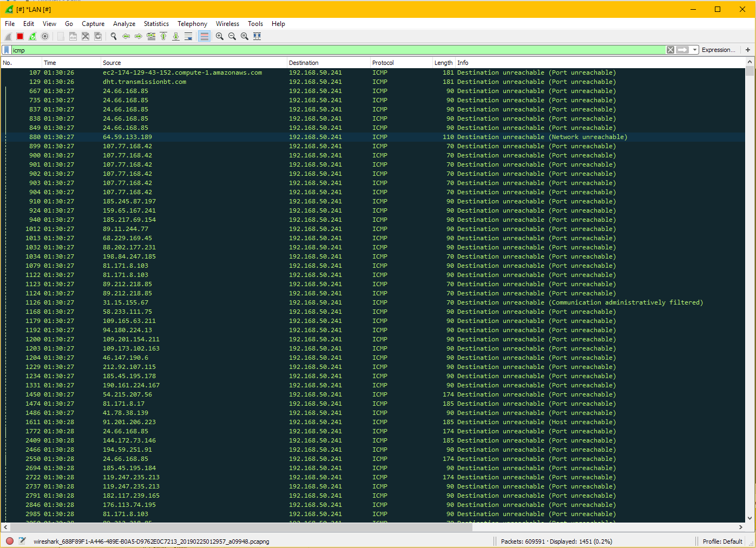
Task: Go forward to next packet arrow
Action: (x=139, y=36)
